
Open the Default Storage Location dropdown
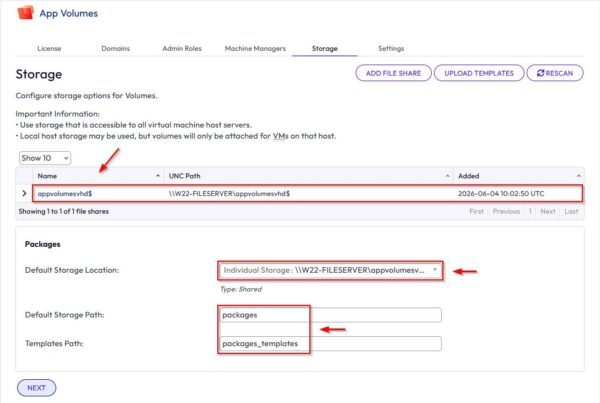click(x=330, y=271)
